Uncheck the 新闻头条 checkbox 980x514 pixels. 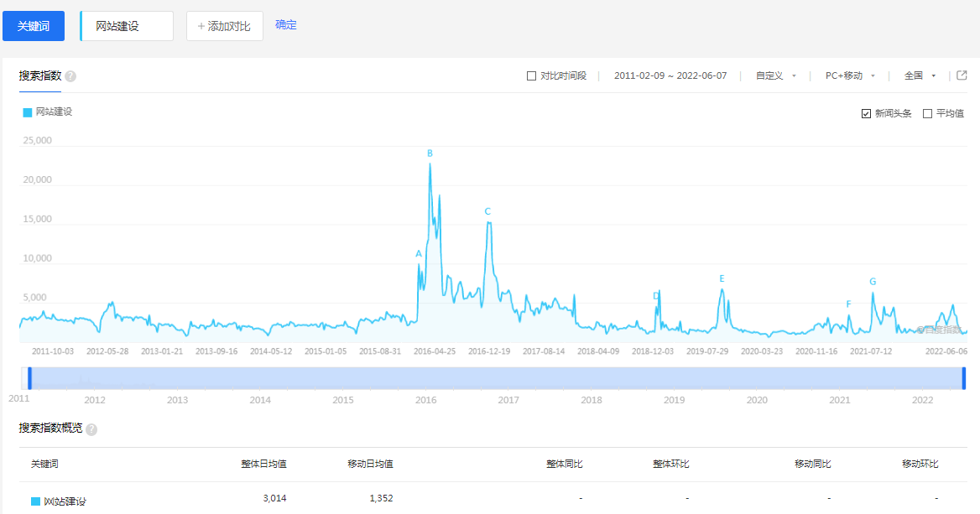click(x=867, y=114)
